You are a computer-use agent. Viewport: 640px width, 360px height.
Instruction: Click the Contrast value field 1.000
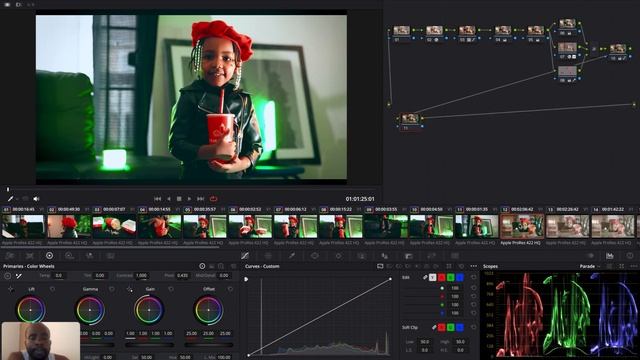(142, 276)
